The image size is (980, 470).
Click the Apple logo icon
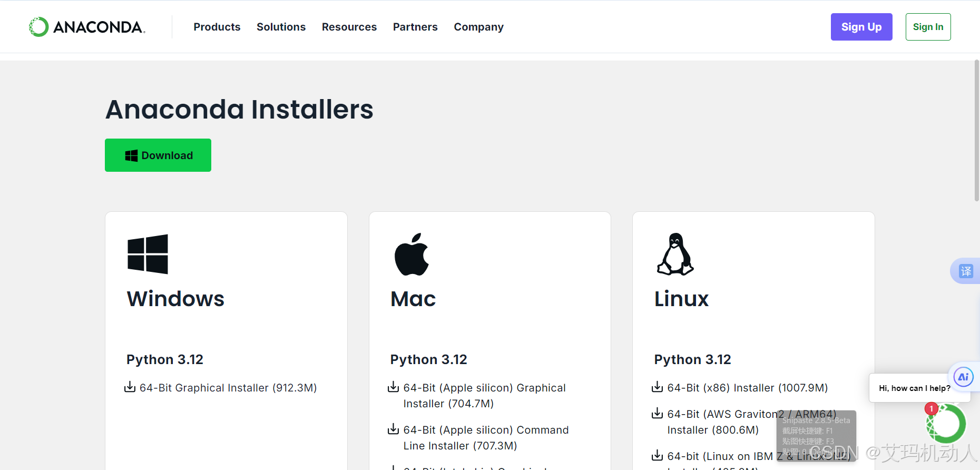click(411, 254)
